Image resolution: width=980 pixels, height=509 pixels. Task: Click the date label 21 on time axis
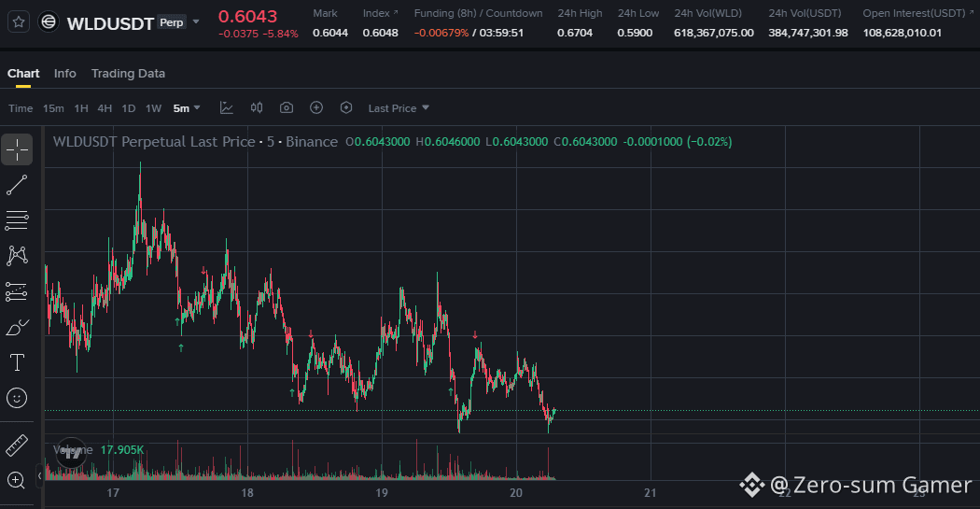click(650, 493)
